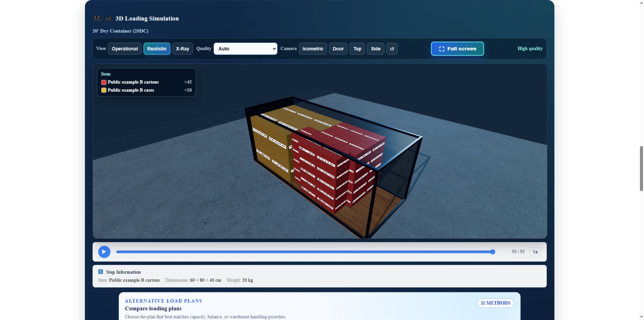Click the '20' Dry Container (20DC)' label
Image resolution: width=644 pixels, height=320 pixels.
point(120,31)
